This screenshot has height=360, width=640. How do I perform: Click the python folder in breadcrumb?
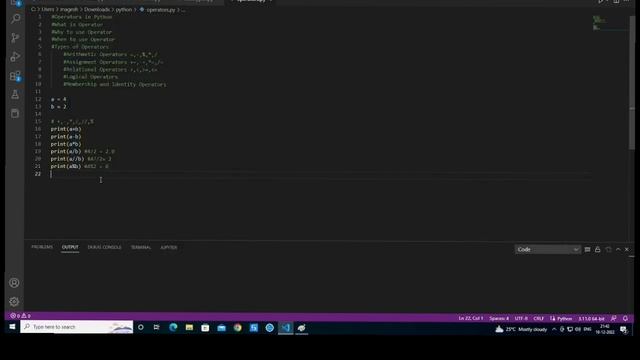click(x=124, y=9)
